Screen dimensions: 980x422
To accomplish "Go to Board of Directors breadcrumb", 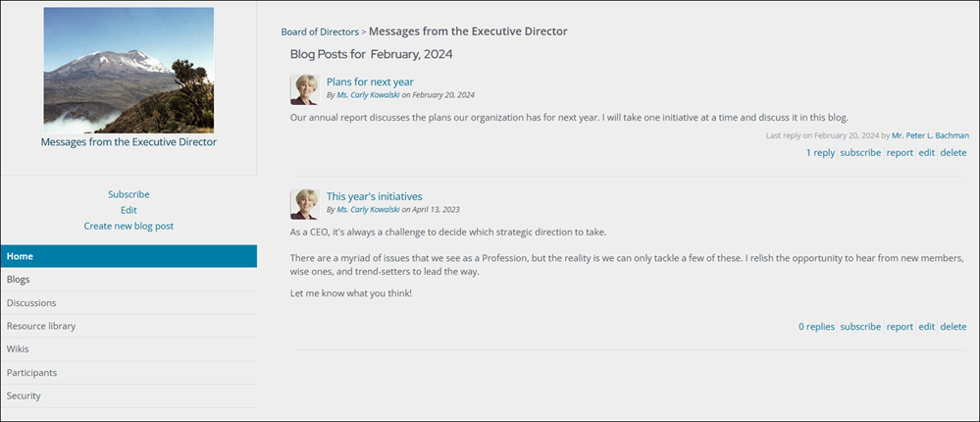I will [x=320, y=31].
